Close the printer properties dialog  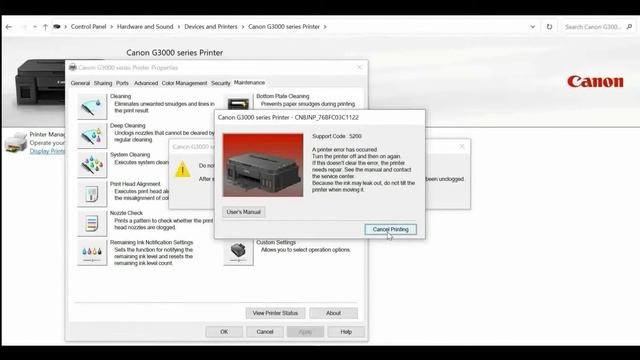(x=360, y=67)
